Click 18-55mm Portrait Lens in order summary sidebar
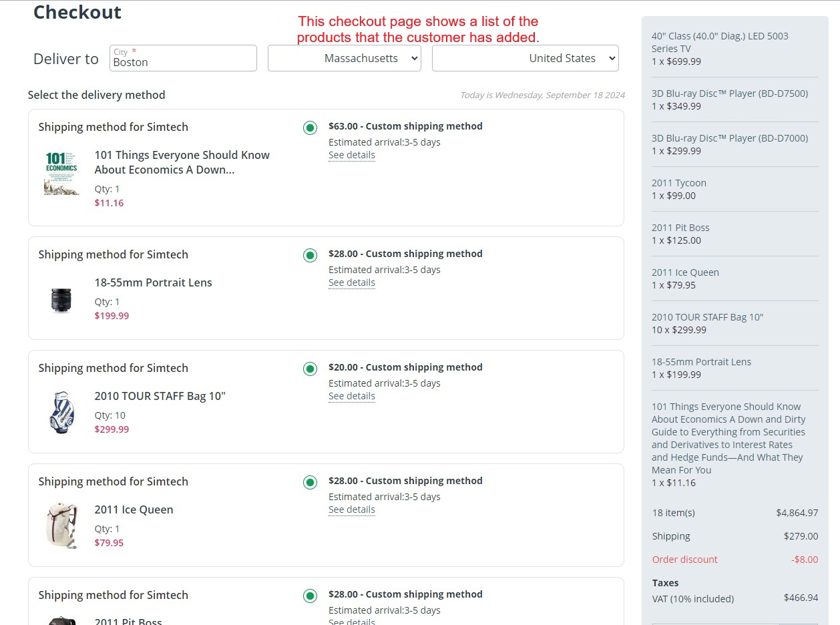 [701, 362]
